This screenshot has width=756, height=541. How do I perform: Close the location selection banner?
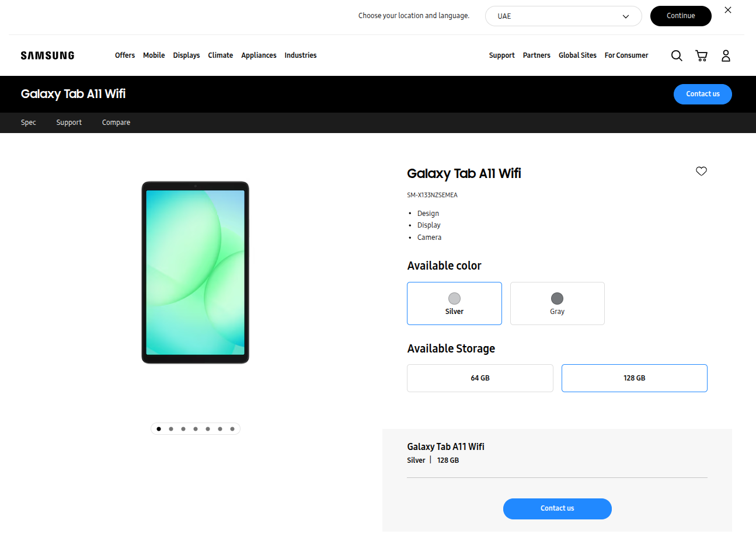tap(728, 10)
